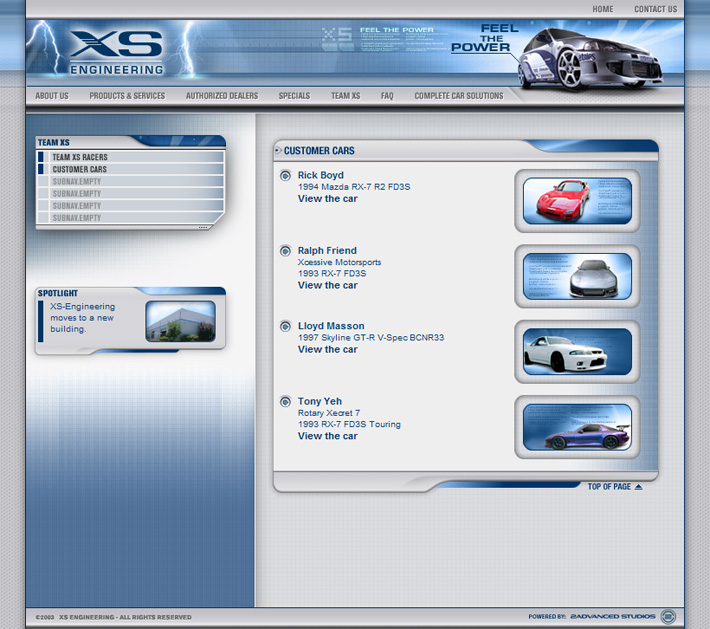710x629 pixels.
Task: Click the 'Rotary Xecret 7' text
Action: [329, 413]
